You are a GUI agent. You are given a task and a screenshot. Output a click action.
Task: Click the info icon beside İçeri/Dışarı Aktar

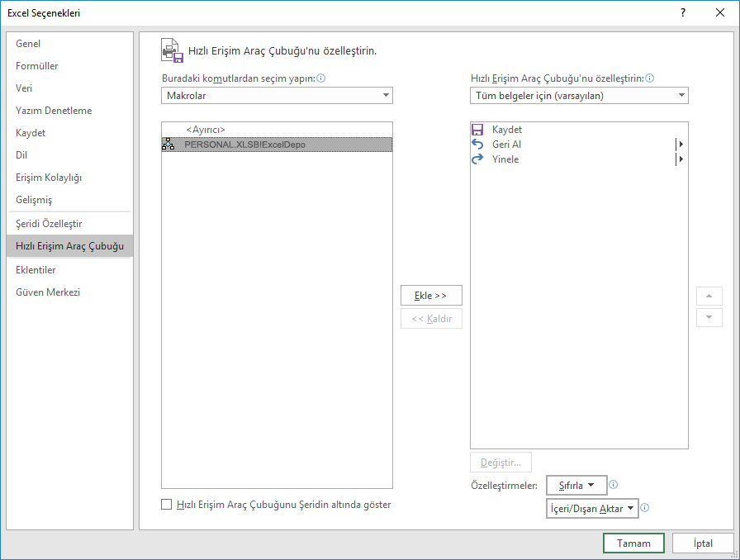point(645,508)
